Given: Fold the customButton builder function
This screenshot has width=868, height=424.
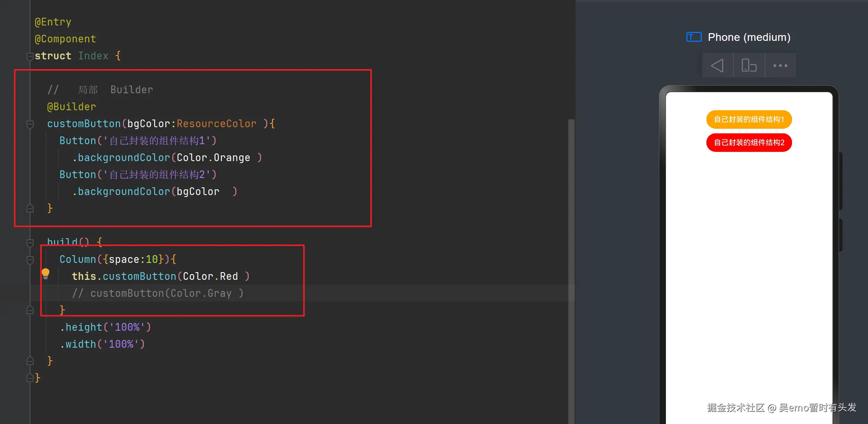Looking at the screenshot, I should click(x=30, y=124).
